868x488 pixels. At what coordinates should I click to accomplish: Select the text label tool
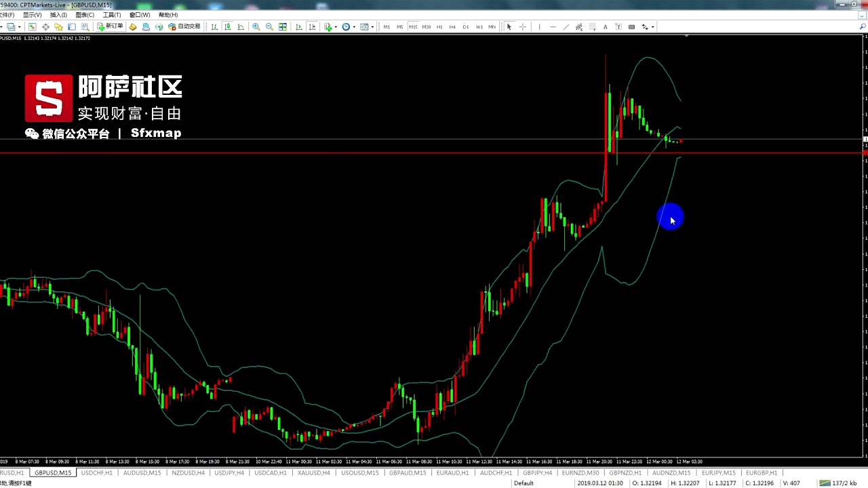(618, 27)
